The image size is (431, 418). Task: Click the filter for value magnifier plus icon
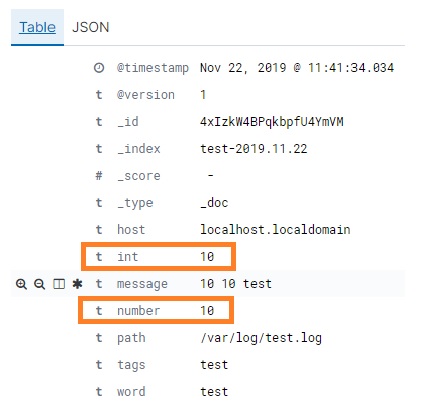click(21, 284)
